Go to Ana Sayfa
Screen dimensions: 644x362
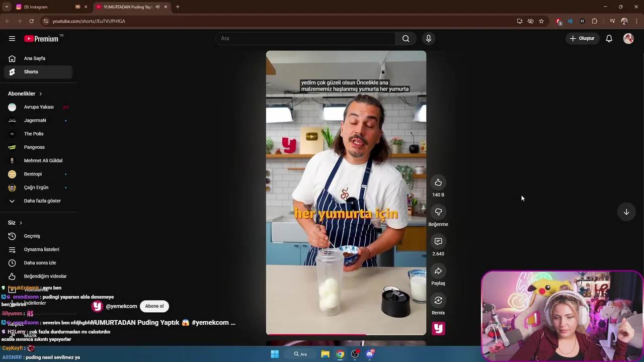(38, 58)
